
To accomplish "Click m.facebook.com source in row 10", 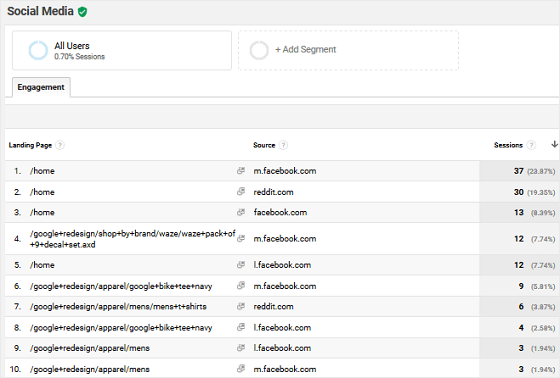I will [285, 369].
